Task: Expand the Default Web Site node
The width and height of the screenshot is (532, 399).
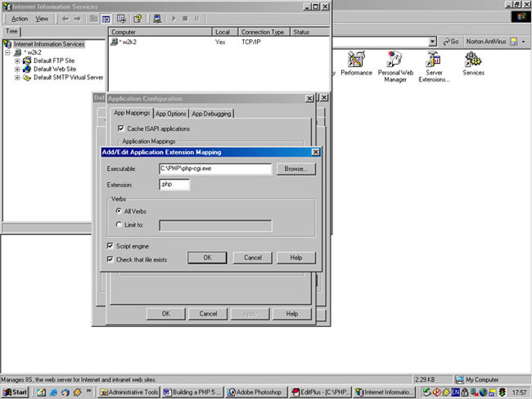Action: click(x=17, y=69)
